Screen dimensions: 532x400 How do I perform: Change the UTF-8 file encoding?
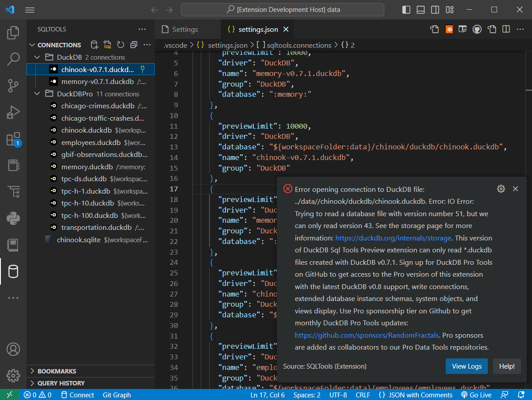coord(338,395)
